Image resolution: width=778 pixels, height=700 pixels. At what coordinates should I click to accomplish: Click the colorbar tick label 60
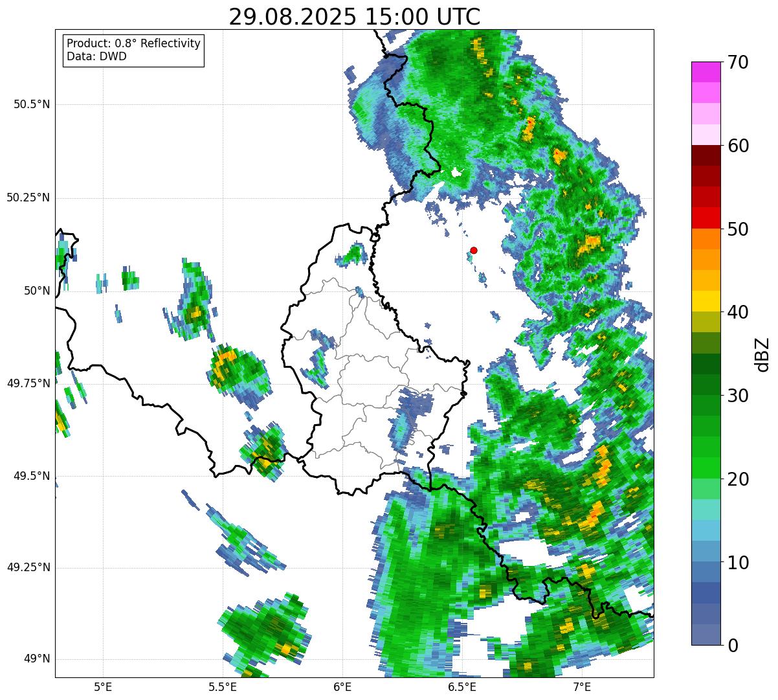738,146
